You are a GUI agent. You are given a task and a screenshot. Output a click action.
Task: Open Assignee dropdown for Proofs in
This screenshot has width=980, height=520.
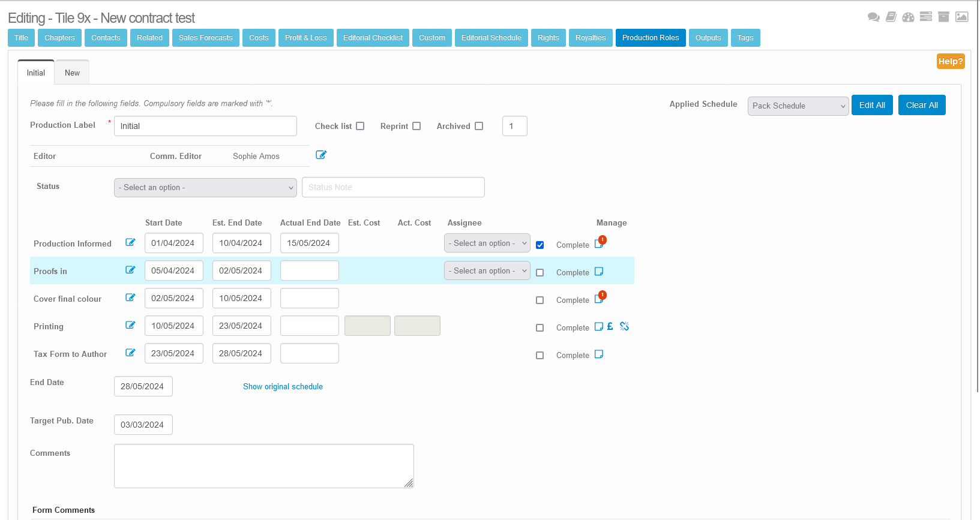487,271
